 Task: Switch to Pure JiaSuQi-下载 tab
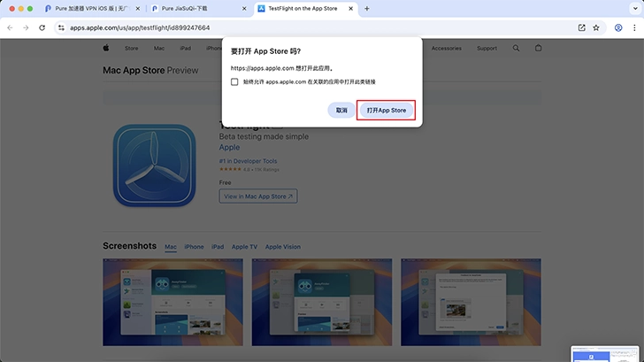pyautogui.click(x=199, y=8)
